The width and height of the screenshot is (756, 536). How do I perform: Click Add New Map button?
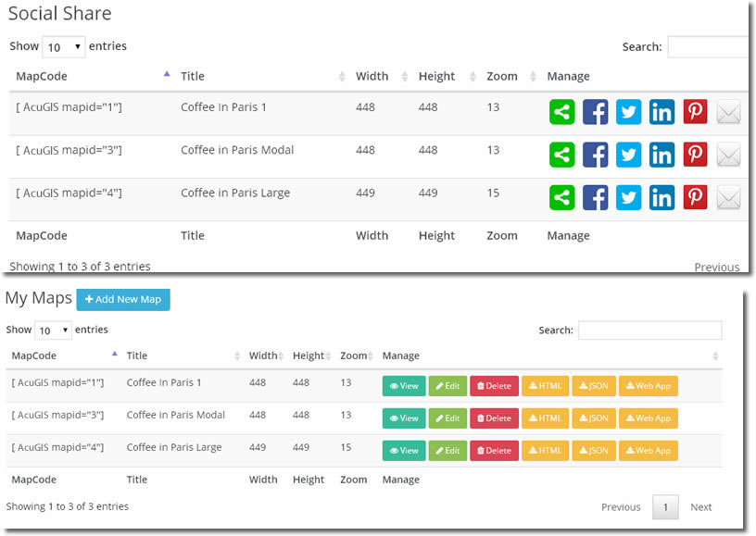click(x=123, y=299)
